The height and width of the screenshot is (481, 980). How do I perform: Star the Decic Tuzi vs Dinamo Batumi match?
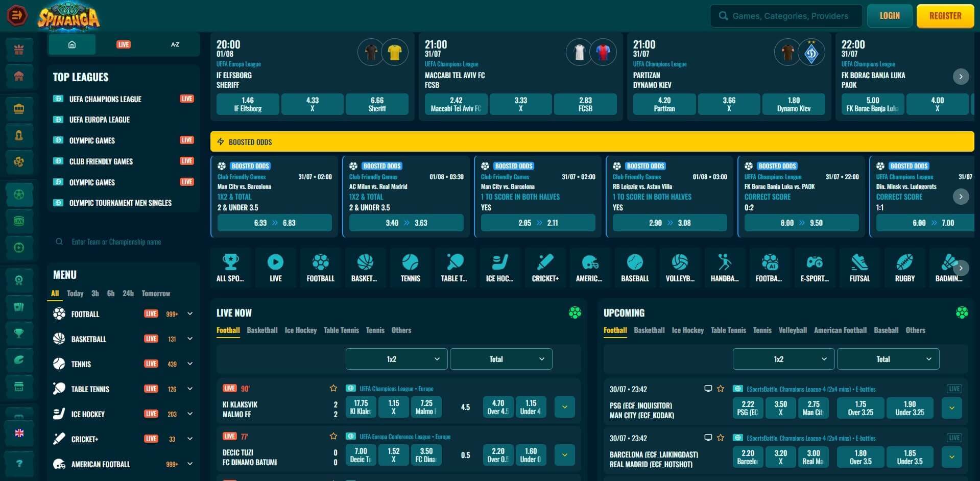pyautogui.click(x=333, y=437)
